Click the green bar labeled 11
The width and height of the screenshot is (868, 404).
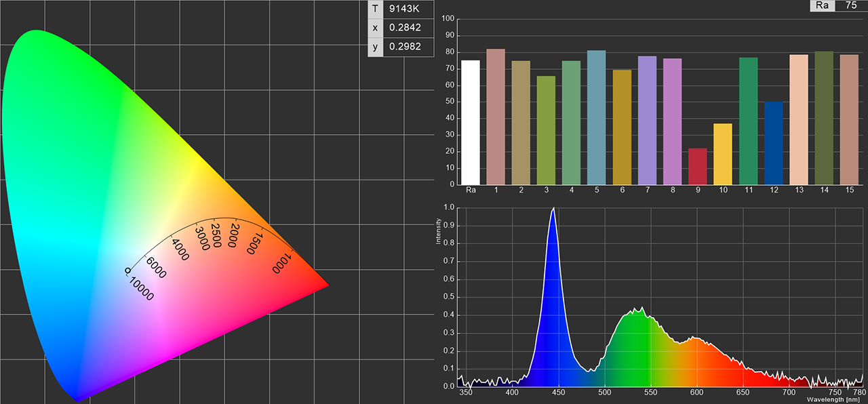[749, 121]
